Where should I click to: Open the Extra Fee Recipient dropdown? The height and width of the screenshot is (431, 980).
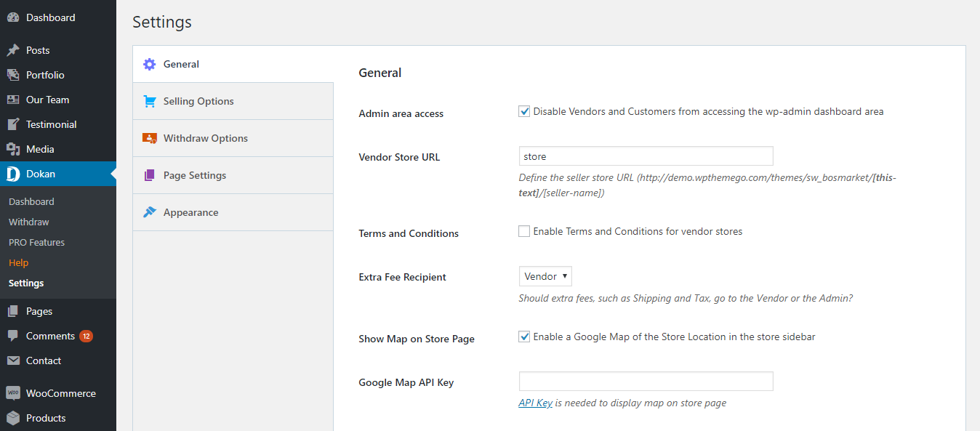click(545, 276)
